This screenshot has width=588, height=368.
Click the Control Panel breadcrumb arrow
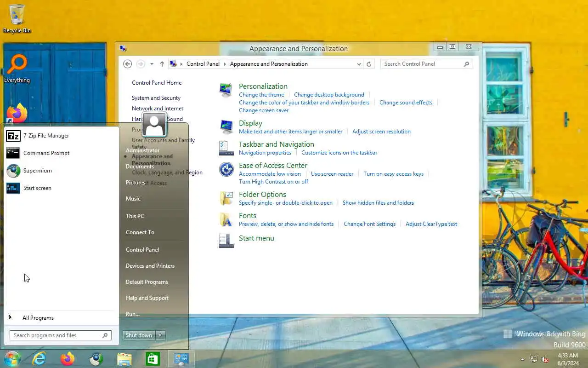(x=225, y=64)
